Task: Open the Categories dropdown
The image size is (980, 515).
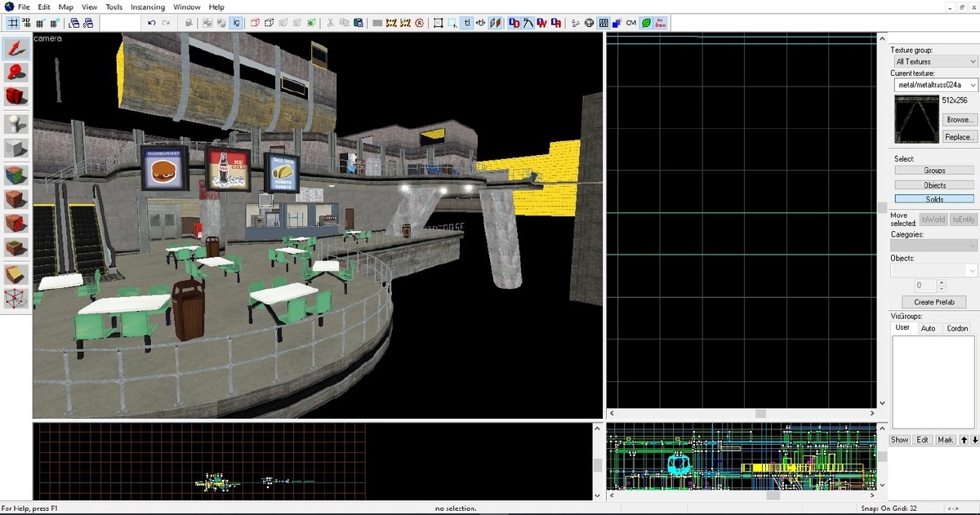Action: point(933,246)
